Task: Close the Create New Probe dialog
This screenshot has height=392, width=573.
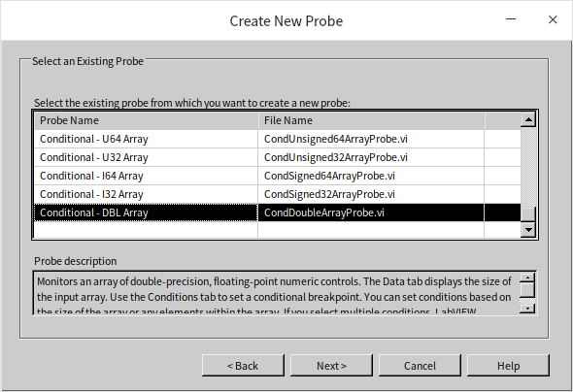Action: (553, 19)
